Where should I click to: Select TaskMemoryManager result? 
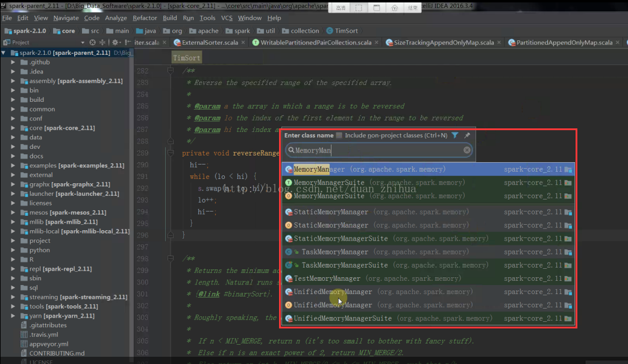click(x=428, y=252)
